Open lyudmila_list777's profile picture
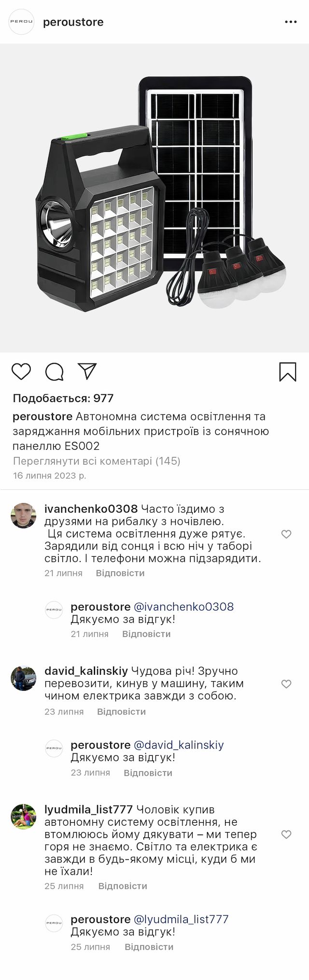The image size is (309, 980). (x=24, y=817)
